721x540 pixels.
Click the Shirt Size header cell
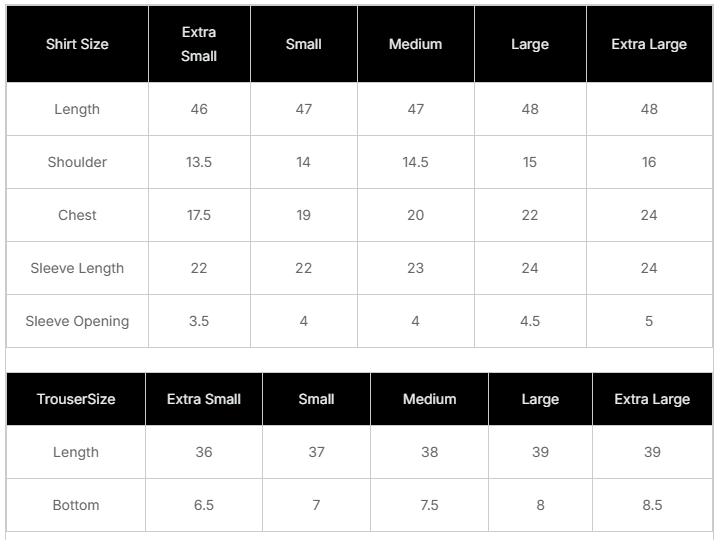click(x=77, y=44)
